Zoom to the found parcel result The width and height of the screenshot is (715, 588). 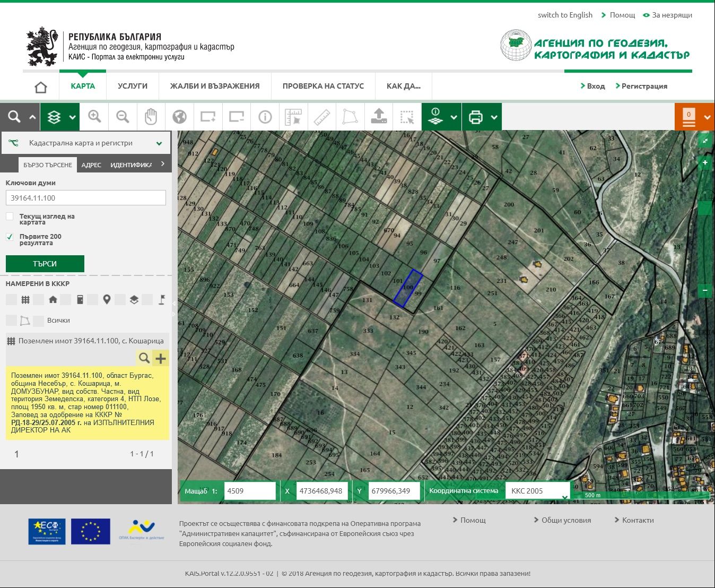(x=144, y=358)
